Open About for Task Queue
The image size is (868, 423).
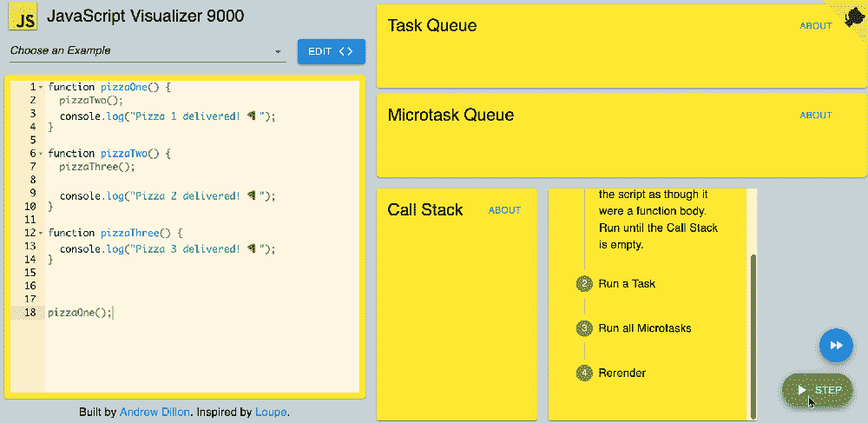815,25
